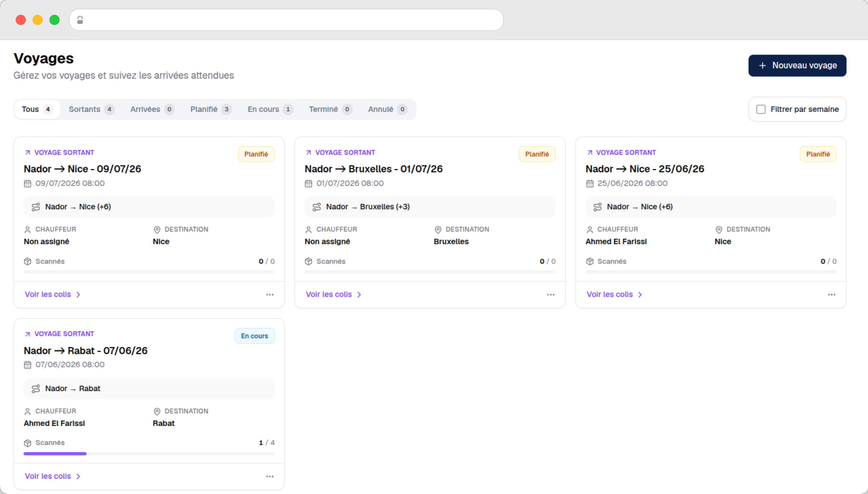Click scan progress bar on Nice 25/06/26 card
Viewport: 868px width, 494px height.
click(x=711, y=272)
